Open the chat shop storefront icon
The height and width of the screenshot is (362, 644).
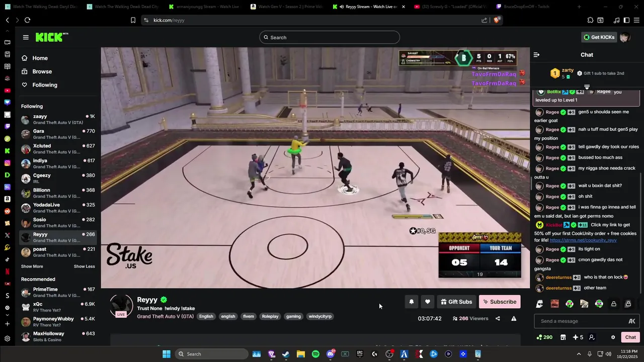pos(563,337)
